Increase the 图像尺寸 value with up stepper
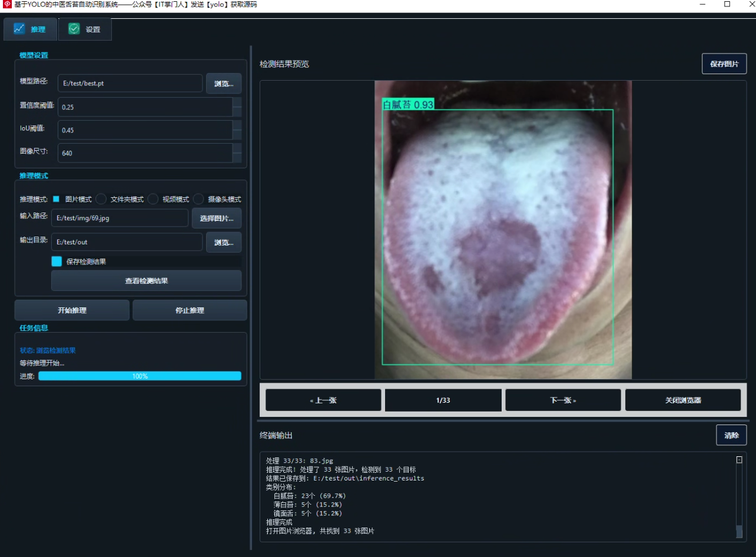The image size is (756, 557). point(237,148)
